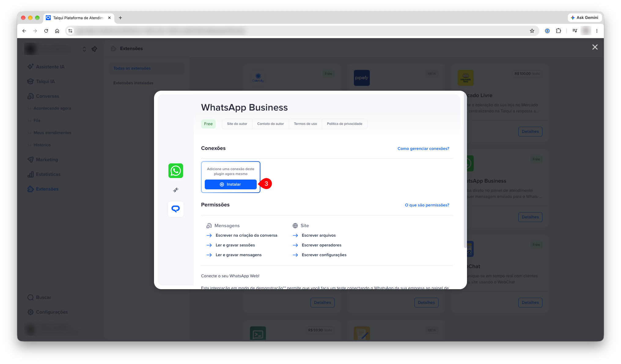Image resolution: width=621 pixels, height=364 pixels.
Task: Select Todas as extensões filter
Action: [x=147, y=68]
